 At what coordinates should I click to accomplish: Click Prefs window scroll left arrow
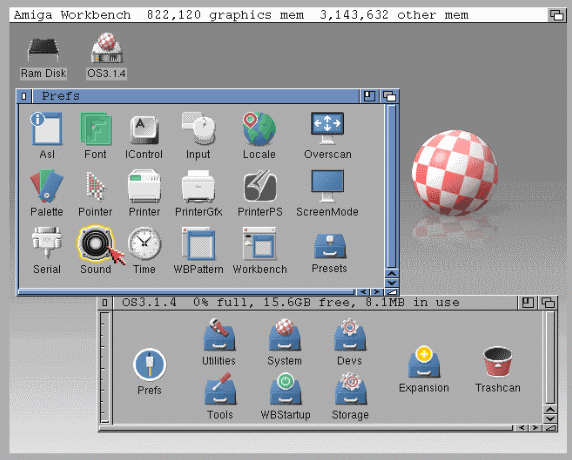[363, 292]
